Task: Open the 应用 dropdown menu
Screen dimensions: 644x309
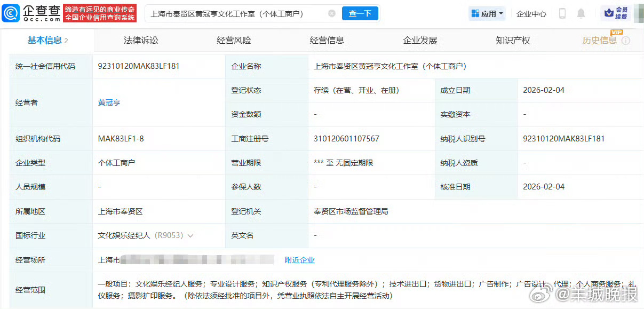Action: 487,13
